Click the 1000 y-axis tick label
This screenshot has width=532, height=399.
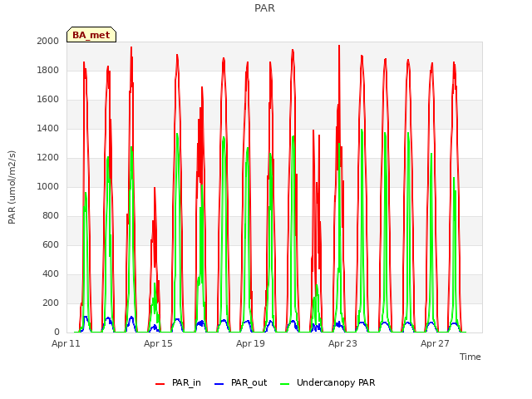pos(48,186)
